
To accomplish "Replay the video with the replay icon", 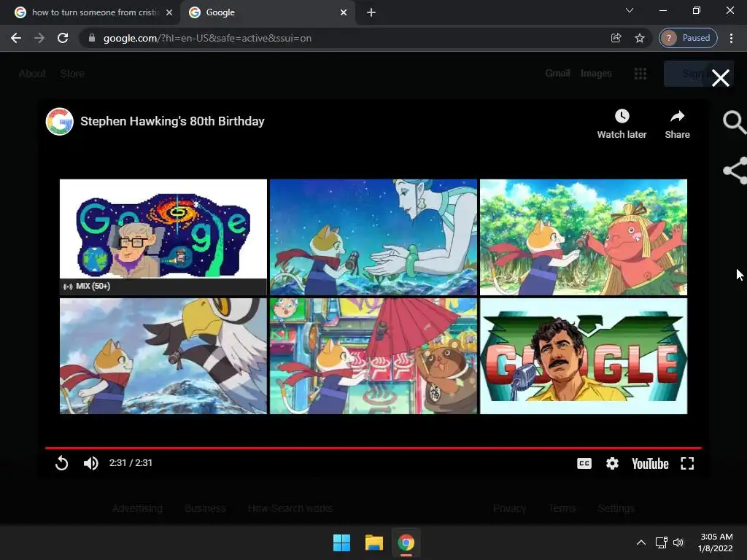I will pyautogui.click(x=61, y=463).
